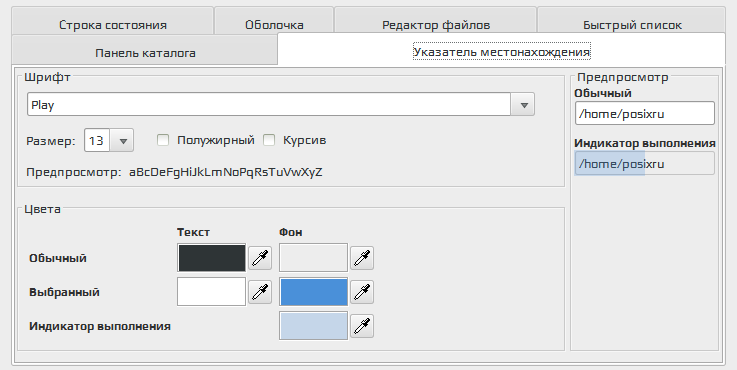Open the font size 13 dropdown arrow
Screen dimensions: 737x370
[122, 141]
